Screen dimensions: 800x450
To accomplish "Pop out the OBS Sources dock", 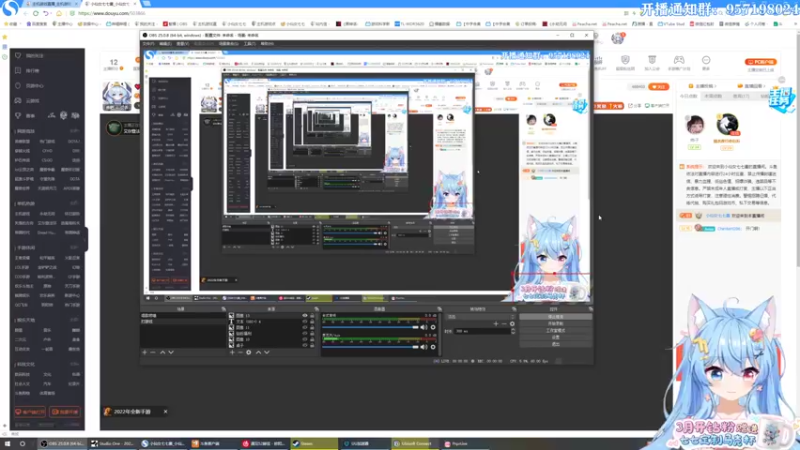I will coord(316,309).
